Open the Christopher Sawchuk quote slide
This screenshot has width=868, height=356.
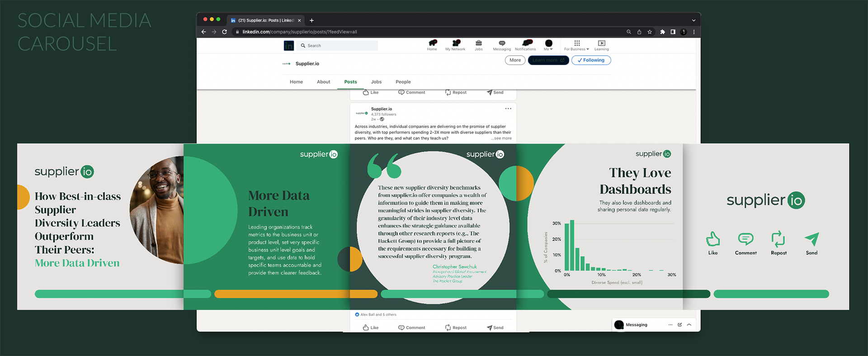click(433, 227)
